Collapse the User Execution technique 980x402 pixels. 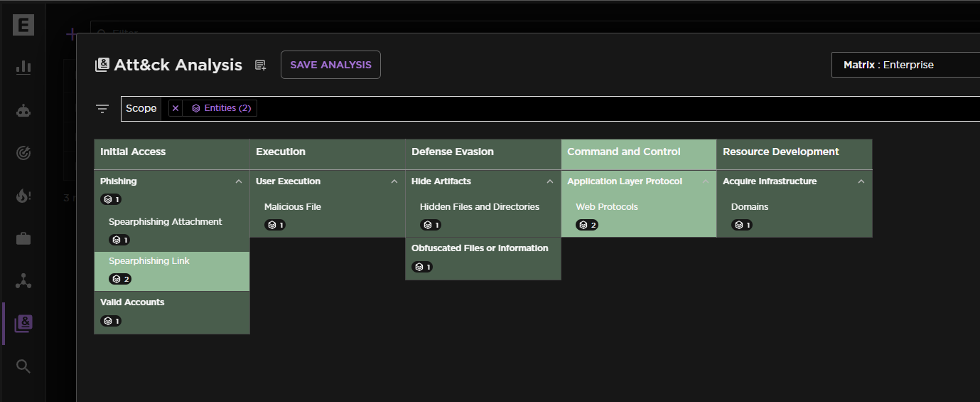(x=394, y=181)
